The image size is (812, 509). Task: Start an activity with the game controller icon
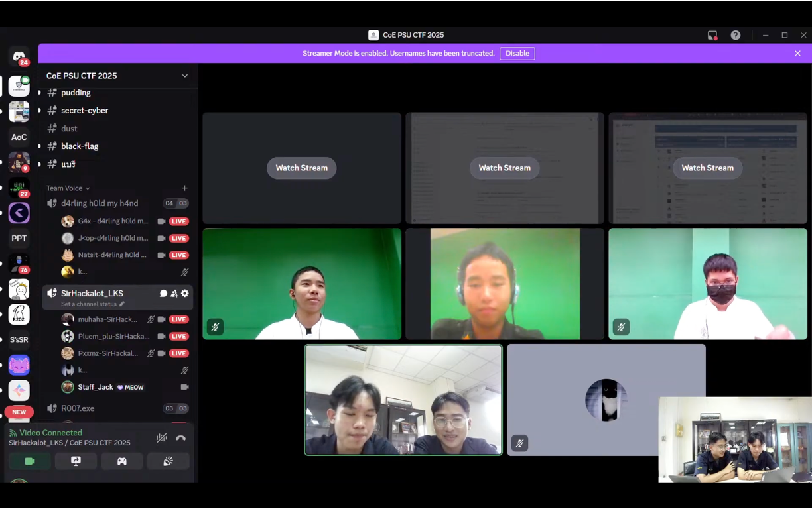tap(122, 461)
